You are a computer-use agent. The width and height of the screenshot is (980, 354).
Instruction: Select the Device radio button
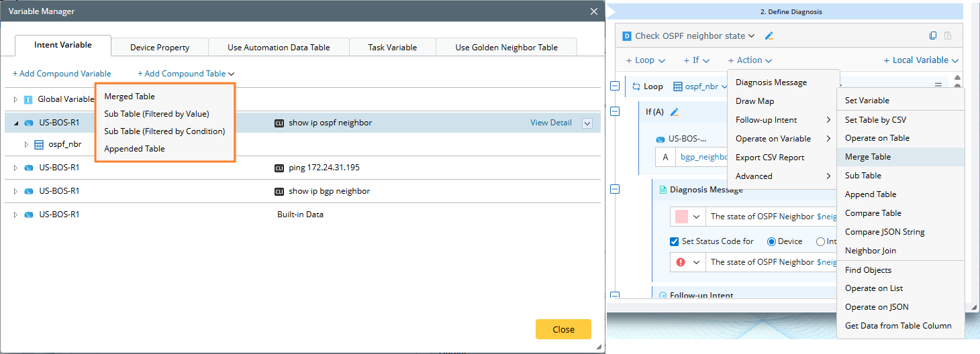[x=771, y=241]
